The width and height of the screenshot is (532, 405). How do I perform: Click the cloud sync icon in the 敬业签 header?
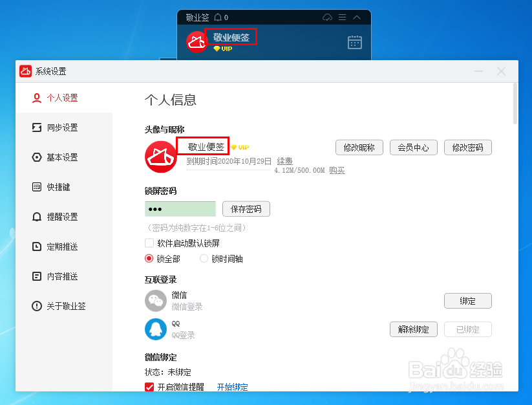327,17
